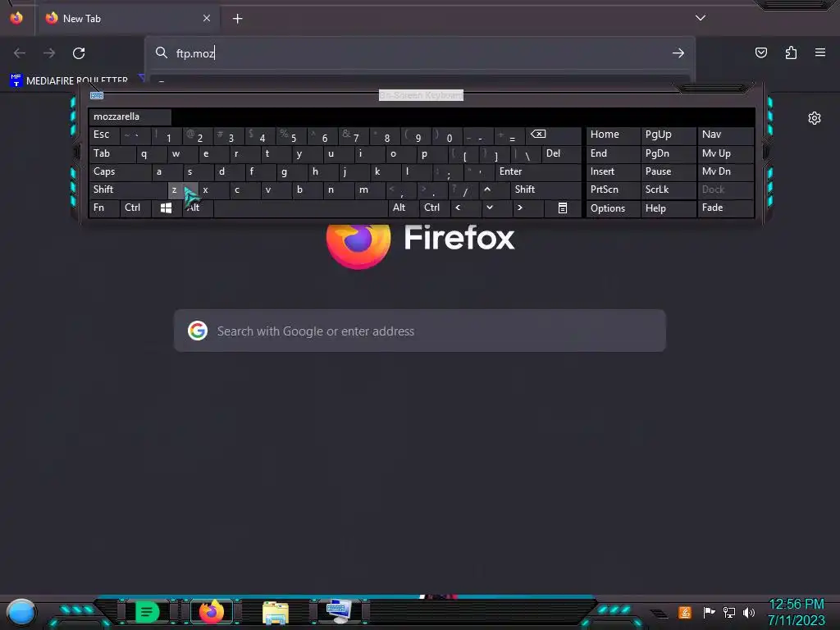Close the New Tab tab
Image resolution: width=840 pixels, height=630 pixels.
(207, 18)
